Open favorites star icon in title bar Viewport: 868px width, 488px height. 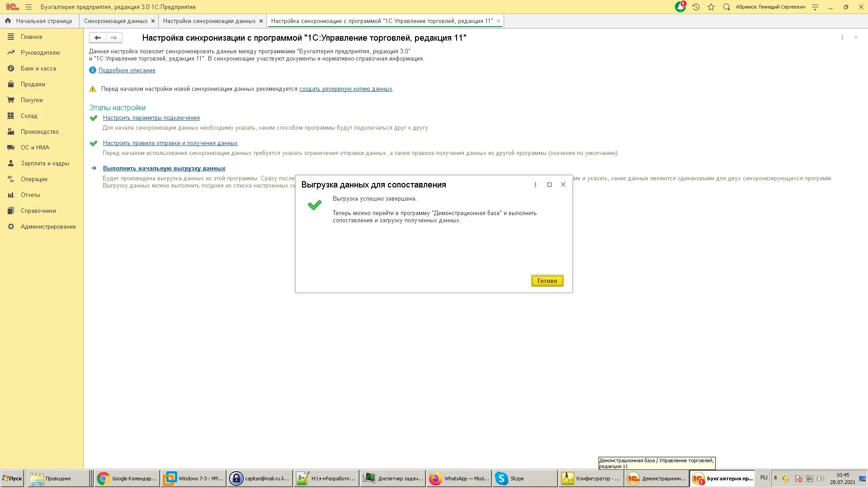point(711,7)
